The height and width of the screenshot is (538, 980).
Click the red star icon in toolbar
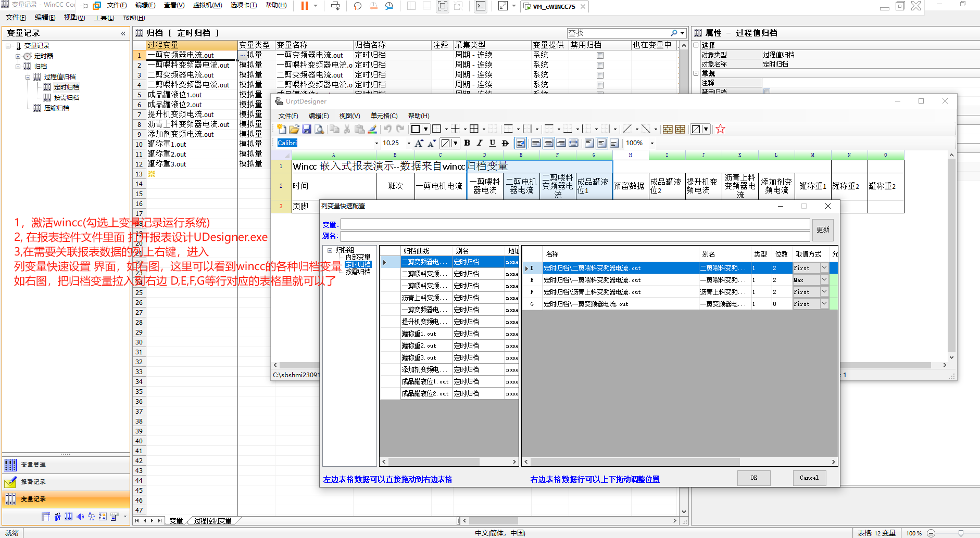(720, 129)
